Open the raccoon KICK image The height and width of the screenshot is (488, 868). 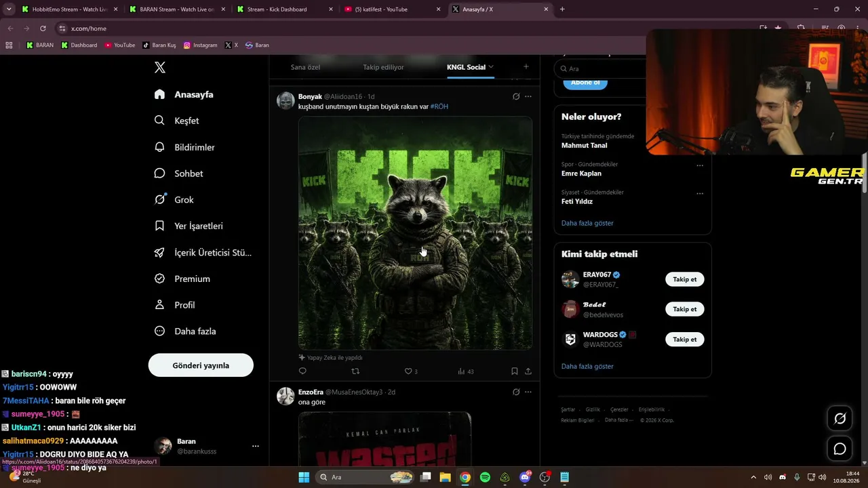pos(415,233)
